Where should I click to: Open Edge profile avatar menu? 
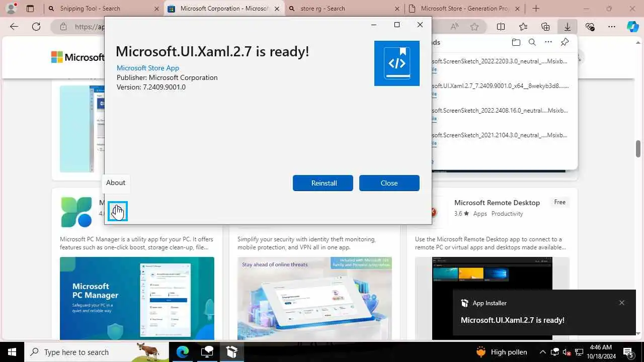[x=11, y=8]
